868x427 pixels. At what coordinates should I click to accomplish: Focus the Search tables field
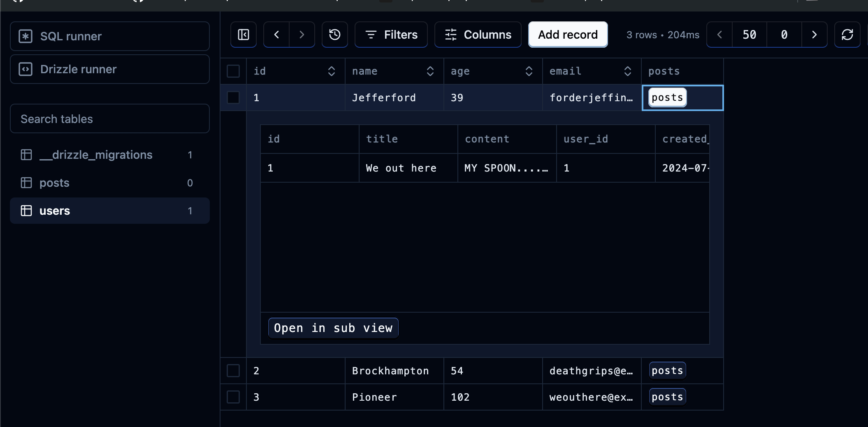point(110,118)
